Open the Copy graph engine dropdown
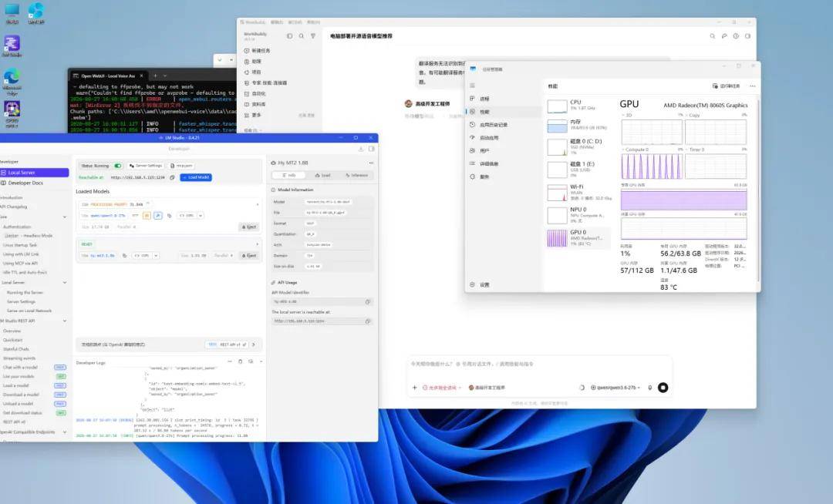This screenshot has width=833, height=504. pos(693,115)
